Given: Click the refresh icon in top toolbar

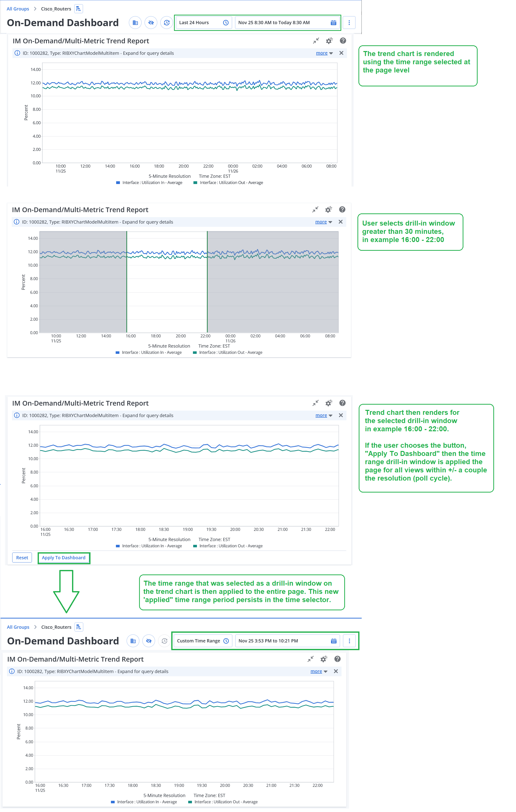Looking at the screenshot, I should pyautogui.click(x=166, y=23).
